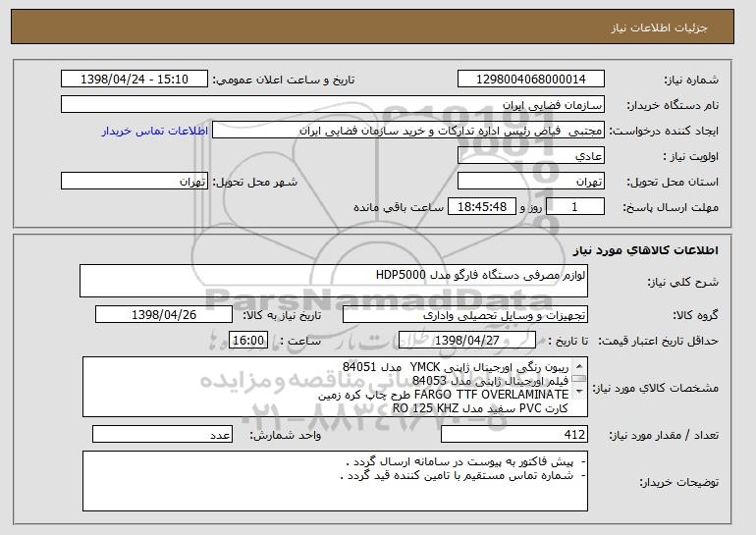Viewport: 756px width, 535px height.
Task: Click the general description field HDP5000
Action: pyautogui.click(x=334, y=281)
